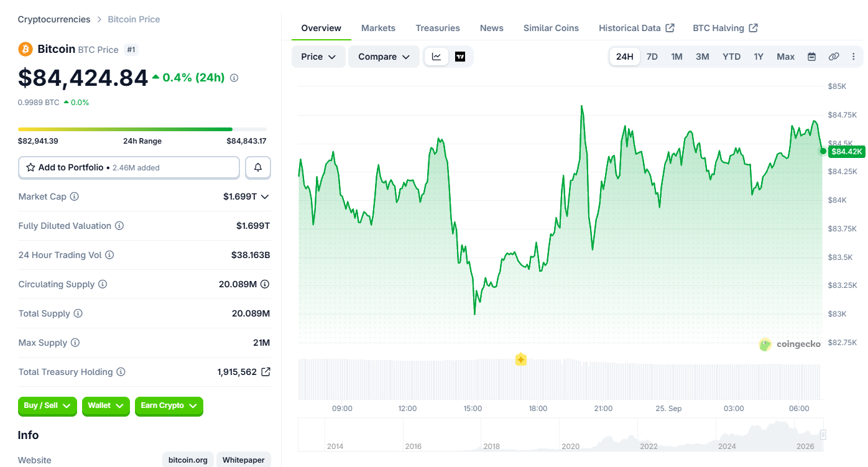Click the Total Supply info icon

(78, 313)
